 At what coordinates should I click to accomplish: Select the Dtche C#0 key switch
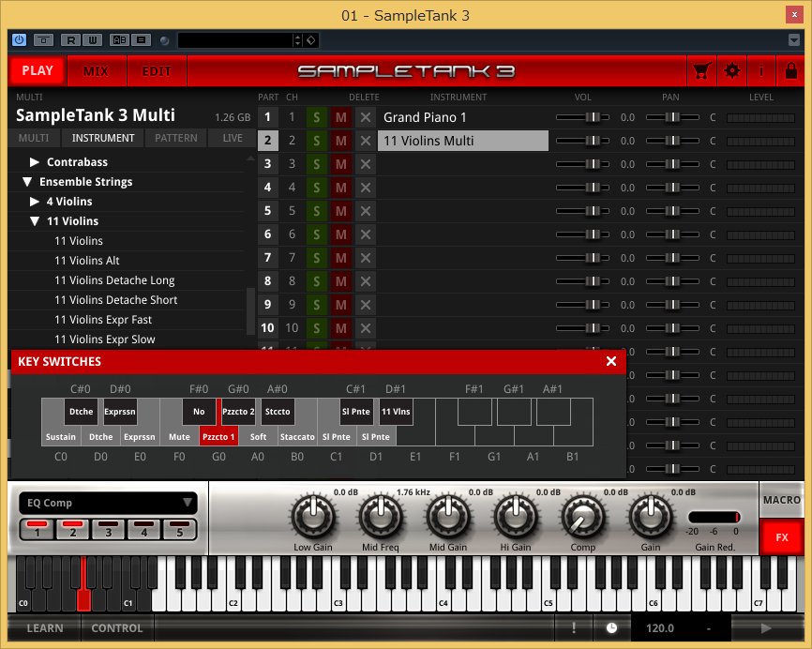click(82, 412)
